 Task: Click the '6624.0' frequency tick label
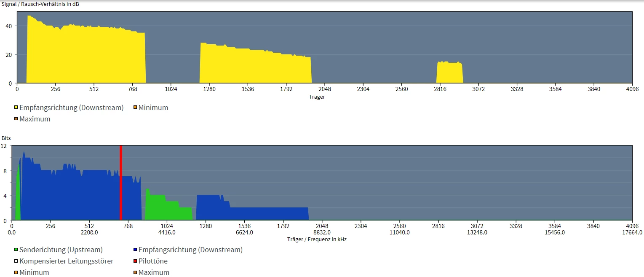click(244, 232)
